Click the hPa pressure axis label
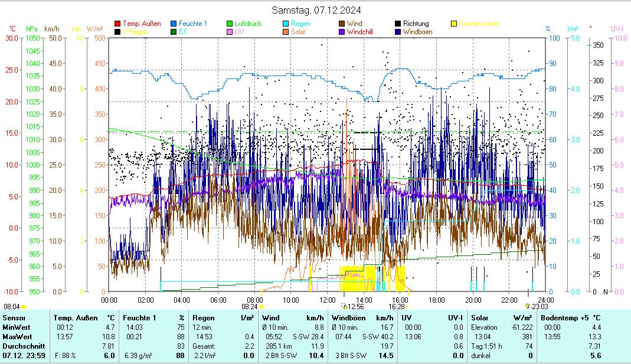This screenshot has width=631, height=364. 32,28
